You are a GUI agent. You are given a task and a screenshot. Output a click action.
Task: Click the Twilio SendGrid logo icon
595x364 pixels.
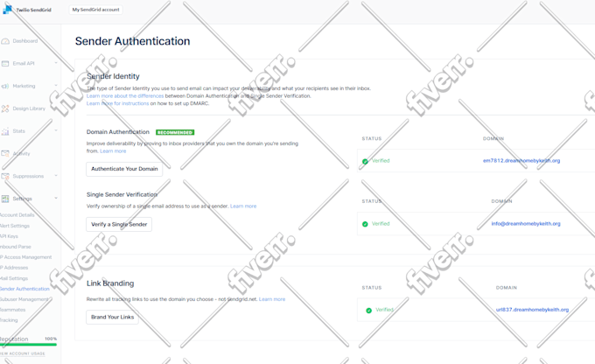[7, 10]
